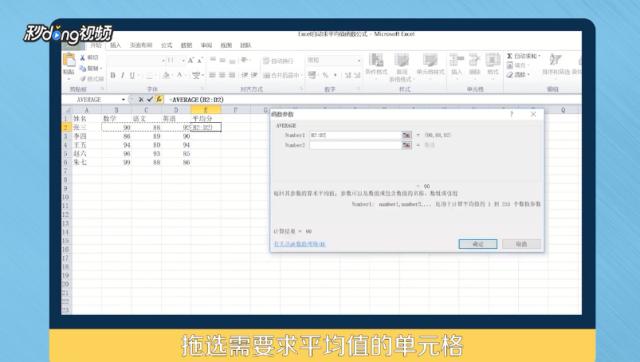Open the Name Box dropdown showing AVERAGE
The width and height of the screenshot is (640, 362).
click(x=123, y=100)
